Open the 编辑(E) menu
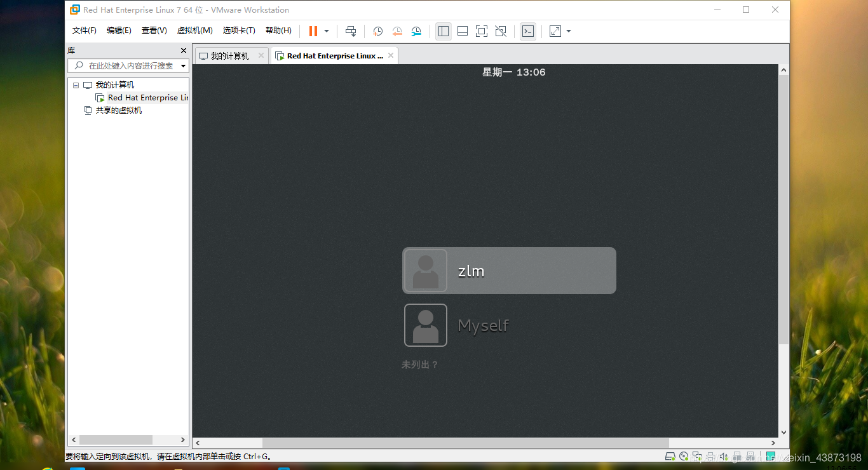 coord(119,30)
